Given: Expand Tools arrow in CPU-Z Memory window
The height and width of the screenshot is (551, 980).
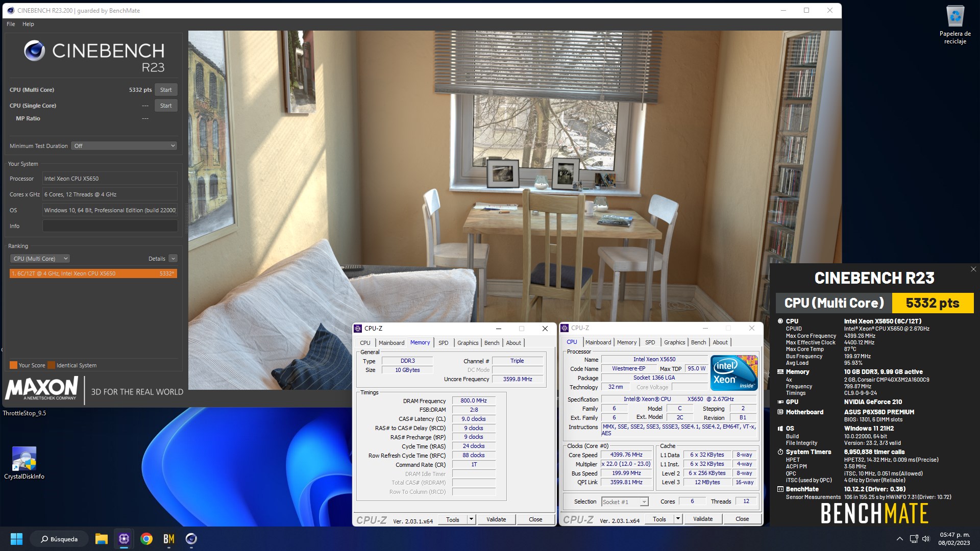Looking at the screenshot, I should 471,519.
